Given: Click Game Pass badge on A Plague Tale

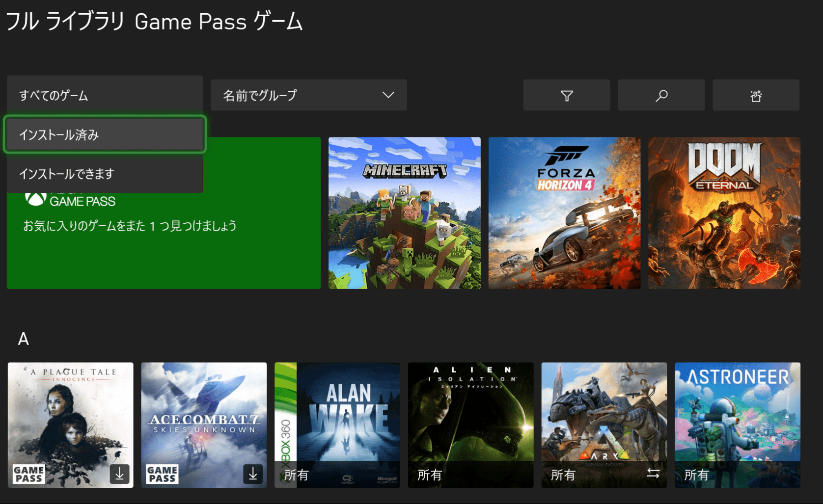Looking at the screenshot, I should click(x=28, y=474).
